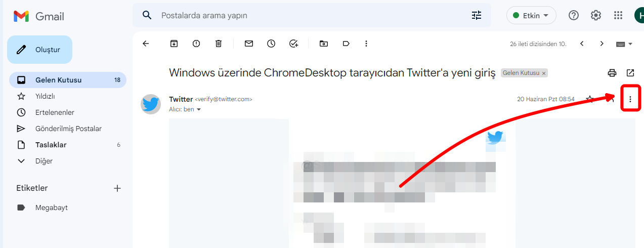Open the Taslaklar folder

coord(51,145)
